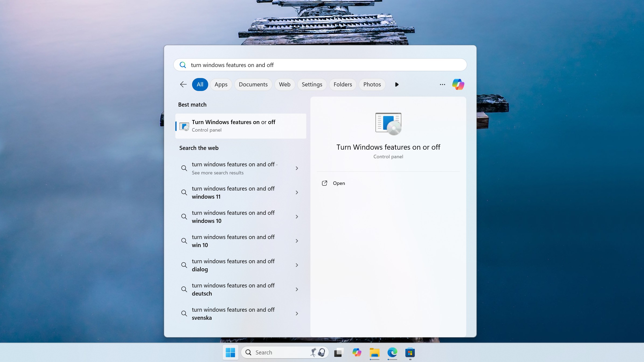
Task: Open the more options ellipsis menu
Action: 442,84
